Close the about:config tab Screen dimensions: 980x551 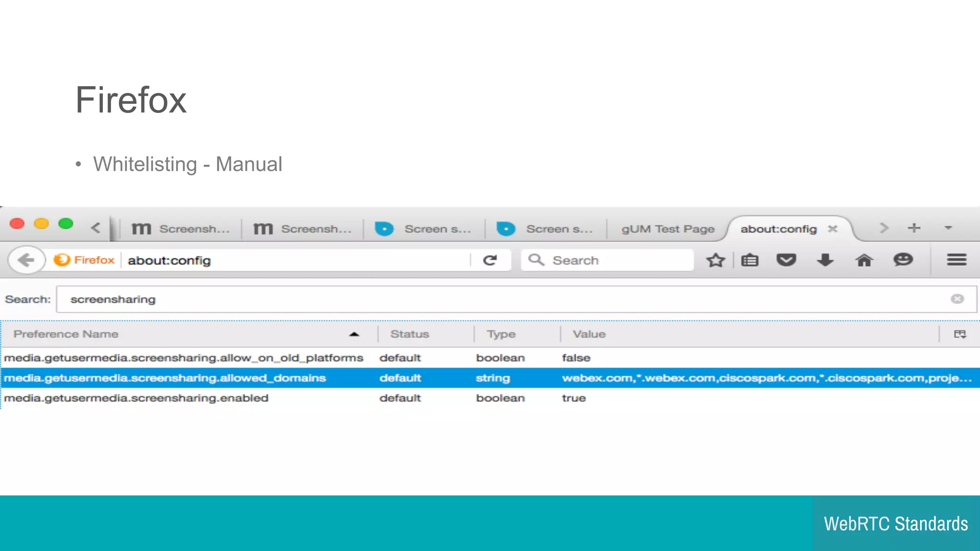click(x=833, y=229)
